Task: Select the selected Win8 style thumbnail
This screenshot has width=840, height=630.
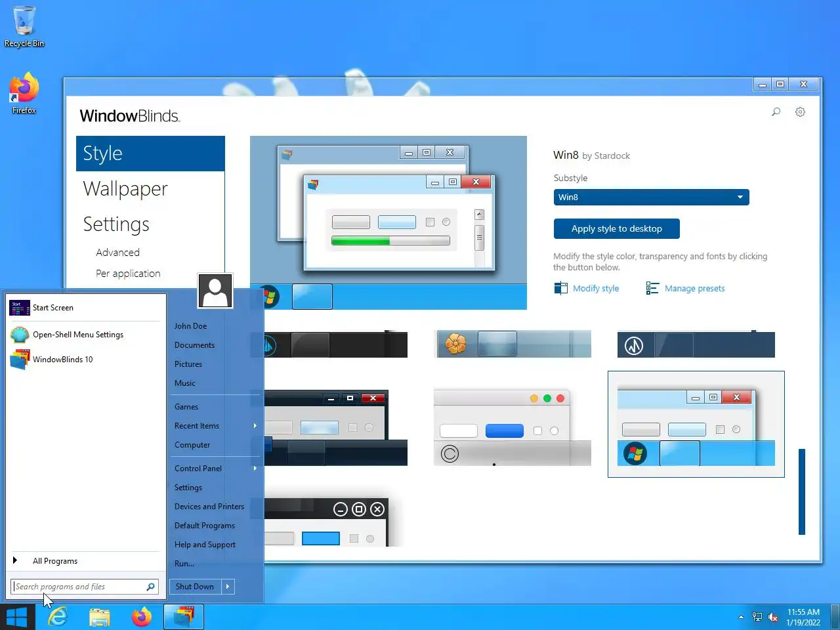Action: (x=696, y=425)
